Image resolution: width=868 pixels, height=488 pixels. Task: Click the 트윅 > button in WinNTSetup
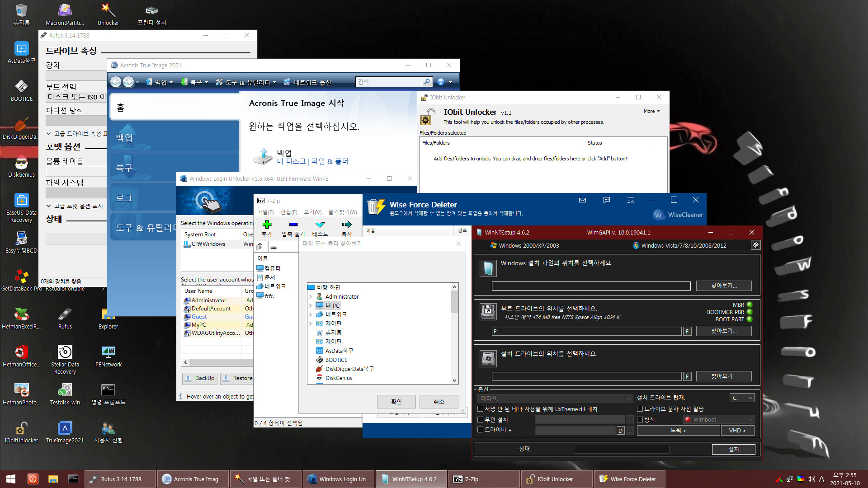click(x=678, y=431)
